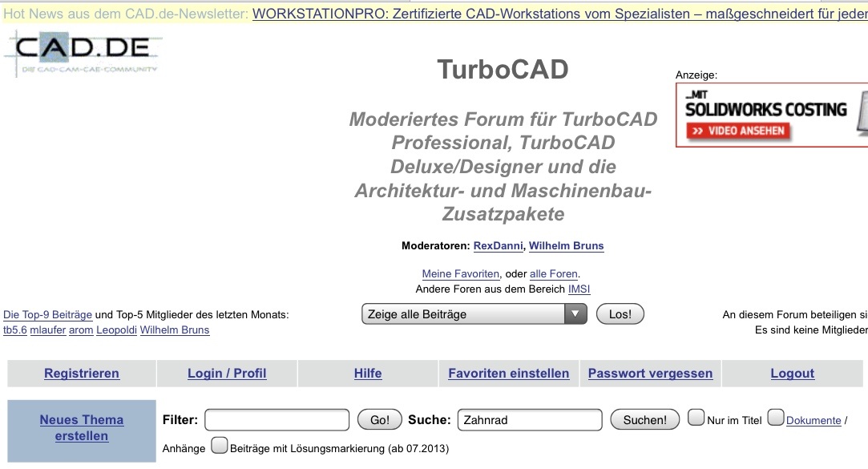Click Logout in the navigation bar
Viewport: 868px width, 469px height.
[x=792, y=374]
